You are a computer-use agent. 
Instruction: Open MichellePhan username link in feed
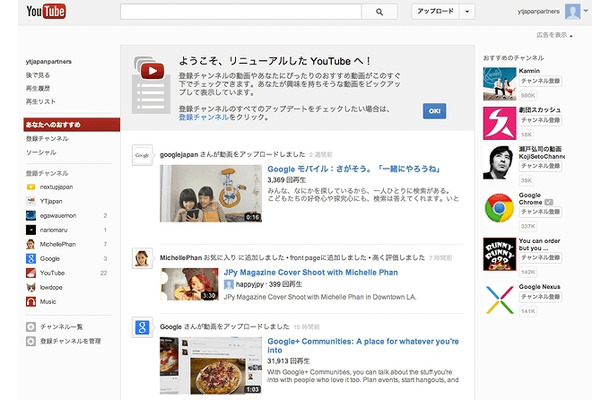[x=181, y=258]
